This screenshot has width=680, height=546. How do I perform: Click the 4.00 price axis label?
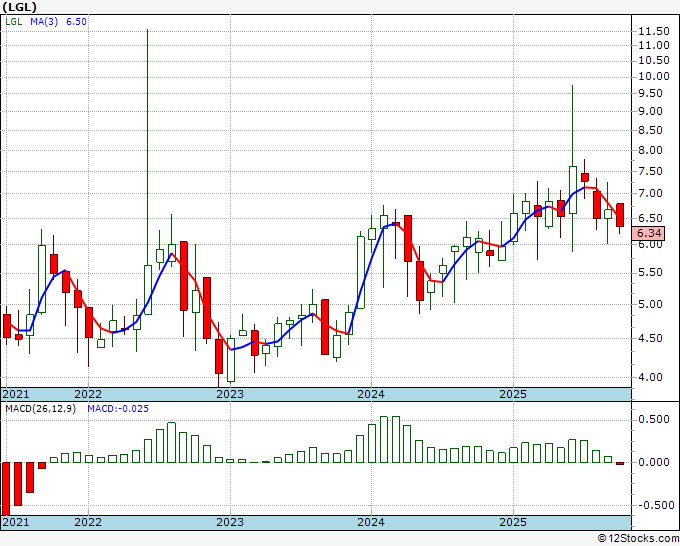point(650,377)
